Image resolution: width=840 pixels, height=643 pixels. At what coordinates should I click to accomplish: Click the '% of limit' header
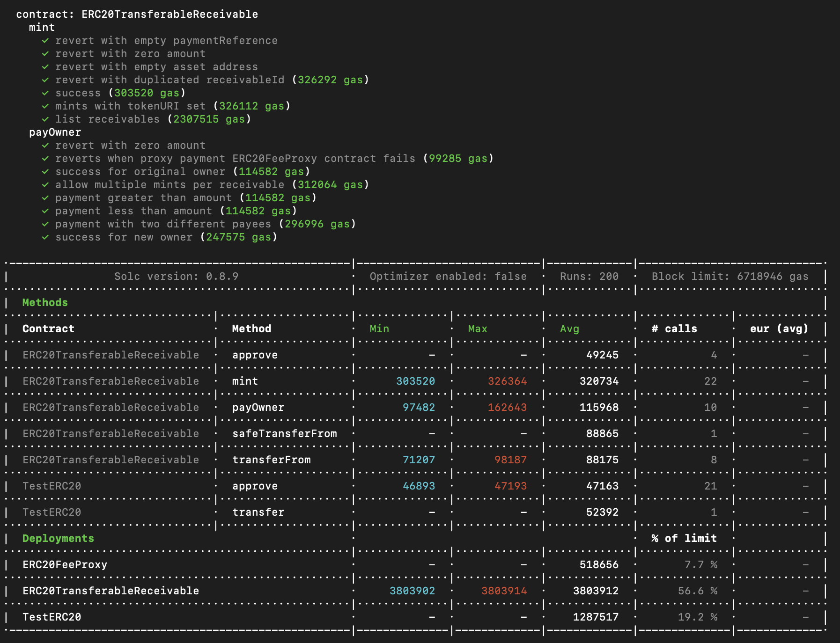coord(684,539)
